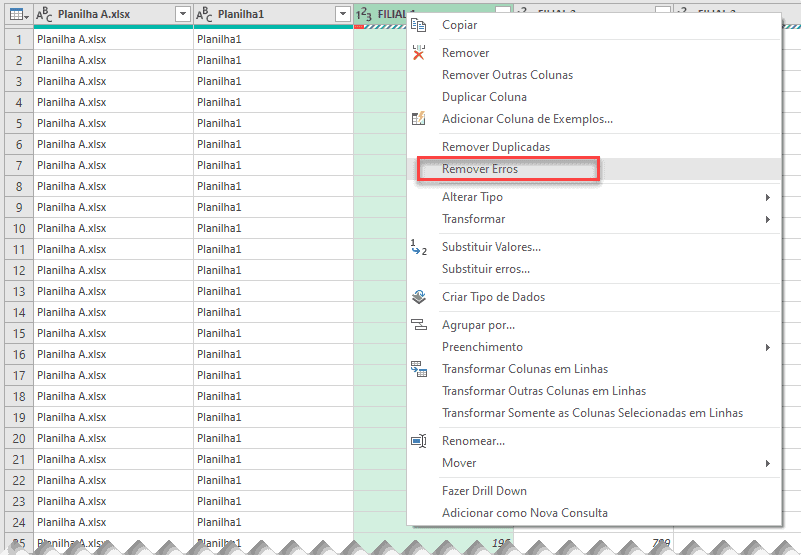The width and height of the screenshot is (801, 555).
Task: Select Renomear... menu entry
Action: click(594, 441)
